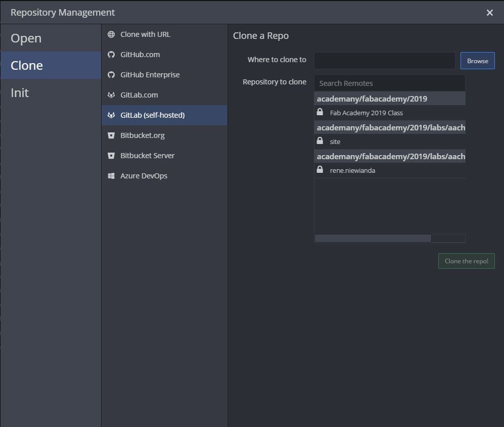Switch to the Open tab
504x427 pixels.
click(x=26, y=38)
